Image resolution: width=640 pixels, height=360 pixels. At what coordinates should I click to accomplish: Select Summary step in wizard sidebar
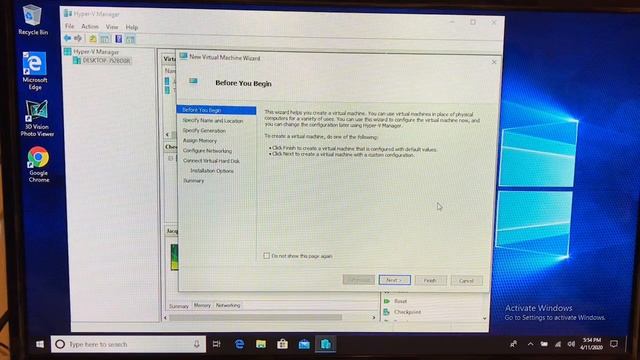pyautogui.click(x=193, y=180)
